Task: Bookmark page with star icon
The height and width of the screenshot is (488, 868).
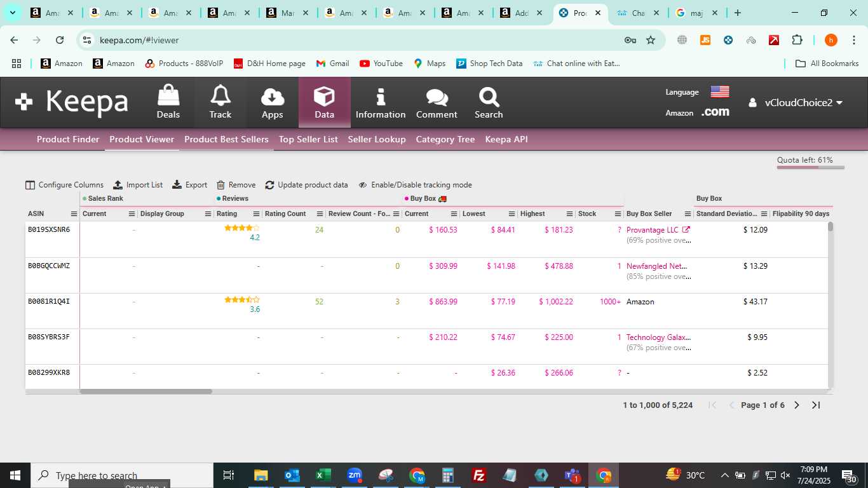Action: click(651, 40)
